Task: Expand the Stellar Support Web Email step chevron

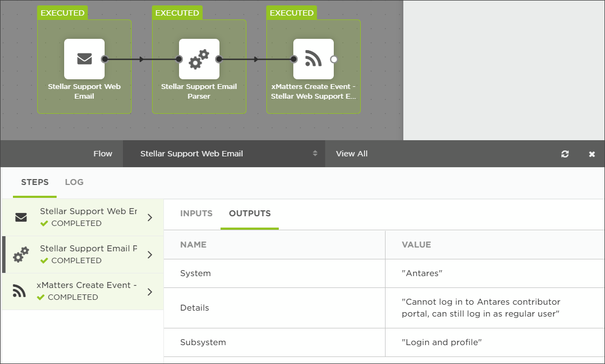Action: coord(150,218)
